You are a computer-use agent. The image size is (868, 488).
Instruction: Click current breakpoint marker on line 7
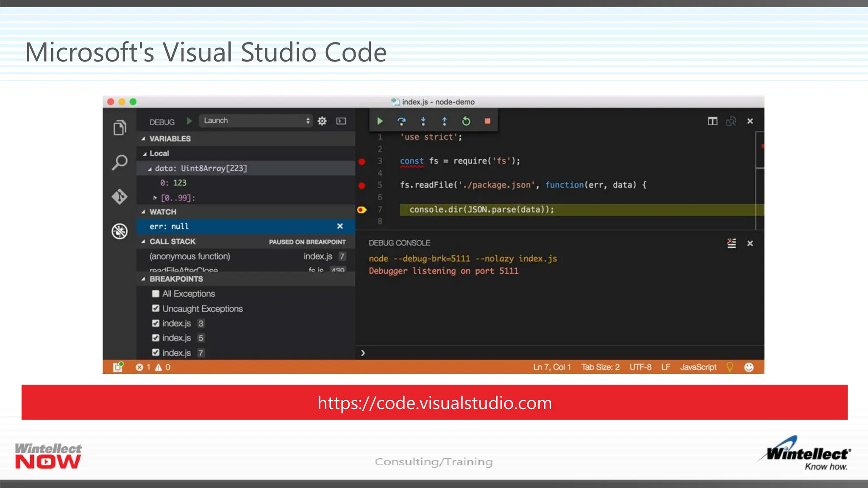(x=362, y=210)
